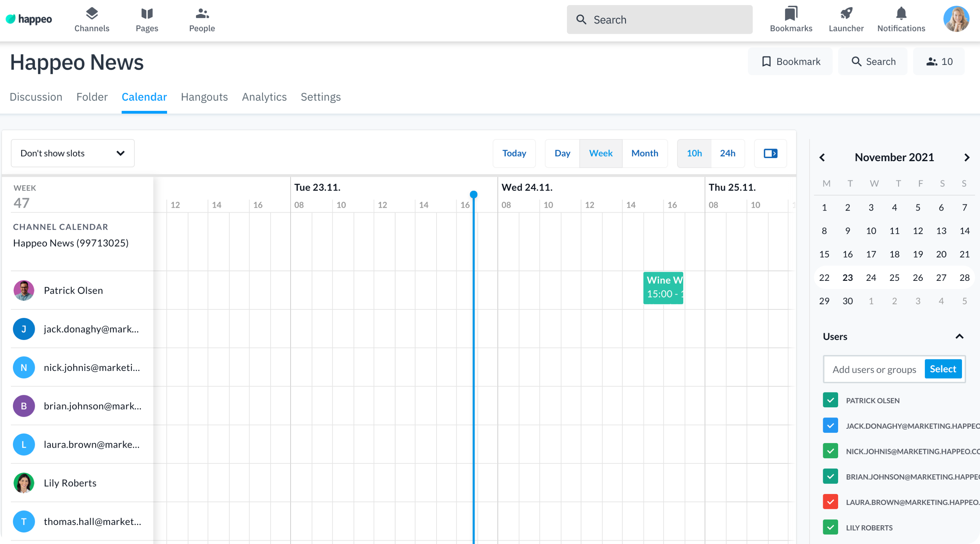Select November 24 in mini calendar
Image resolution: width=980 pixels, height=544 pixels.
871,277
